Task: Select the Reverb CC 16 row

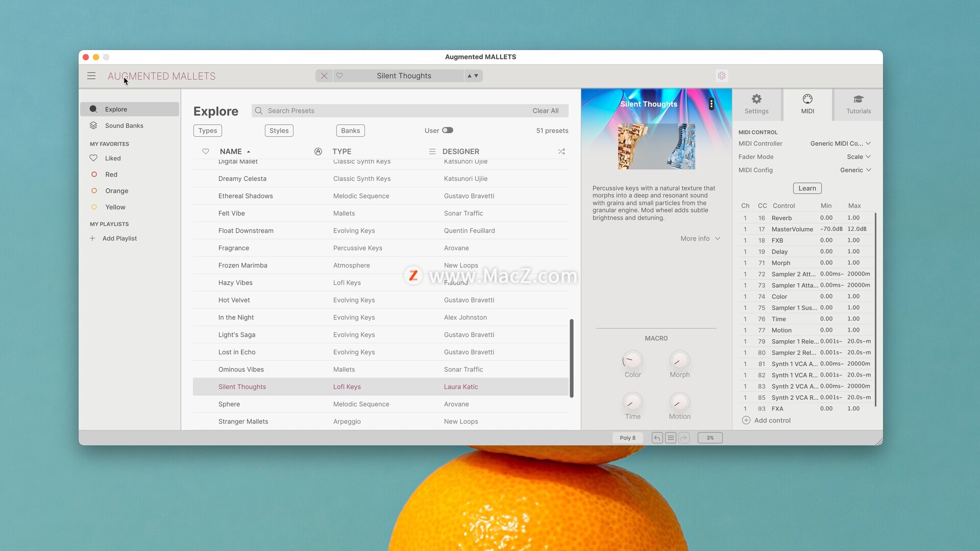Action: point(806,218)
